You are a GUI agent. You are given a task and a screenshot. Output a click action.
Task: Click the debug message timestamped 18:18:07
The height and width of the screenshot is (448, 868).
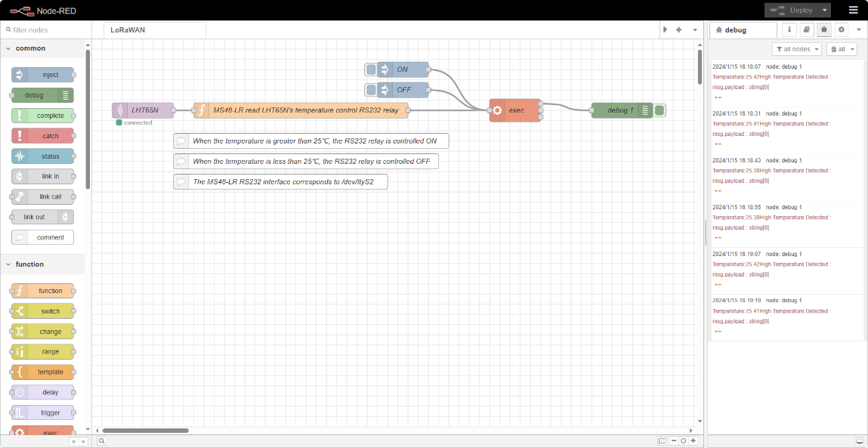point(786,85)
